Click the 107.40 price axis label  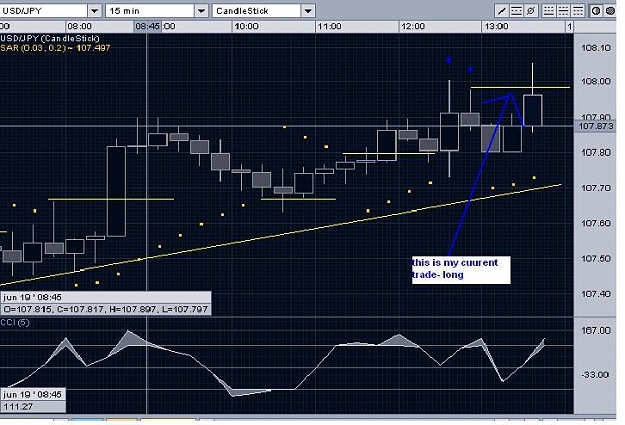tap(596, 294)
